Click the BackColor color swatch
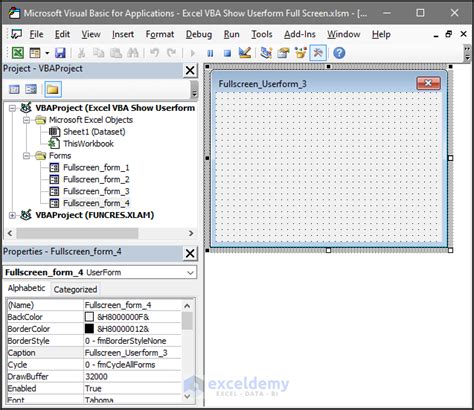Image resolution: width=474 pixels, height=410 pixels. pyautogui.click(x=89, y=317)
